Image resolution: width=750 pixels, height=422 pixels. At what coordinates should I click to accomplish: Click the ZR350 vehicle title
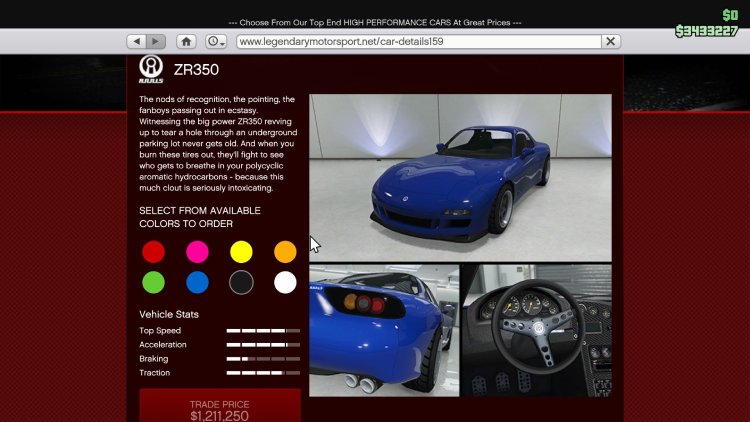coord(196,70)
